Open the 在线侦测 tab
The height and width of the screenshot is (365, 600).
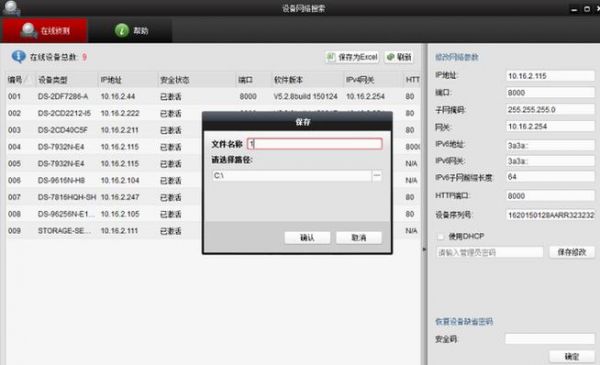[x=45, y=30]
